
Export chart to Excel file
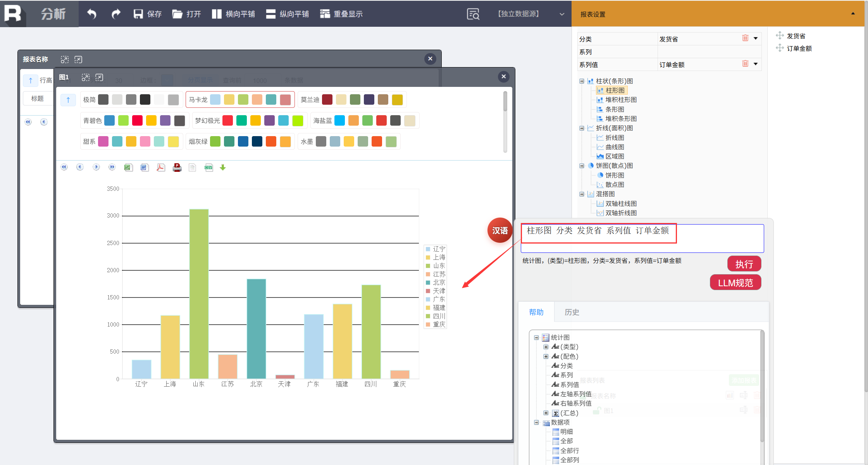coord(128,168)
